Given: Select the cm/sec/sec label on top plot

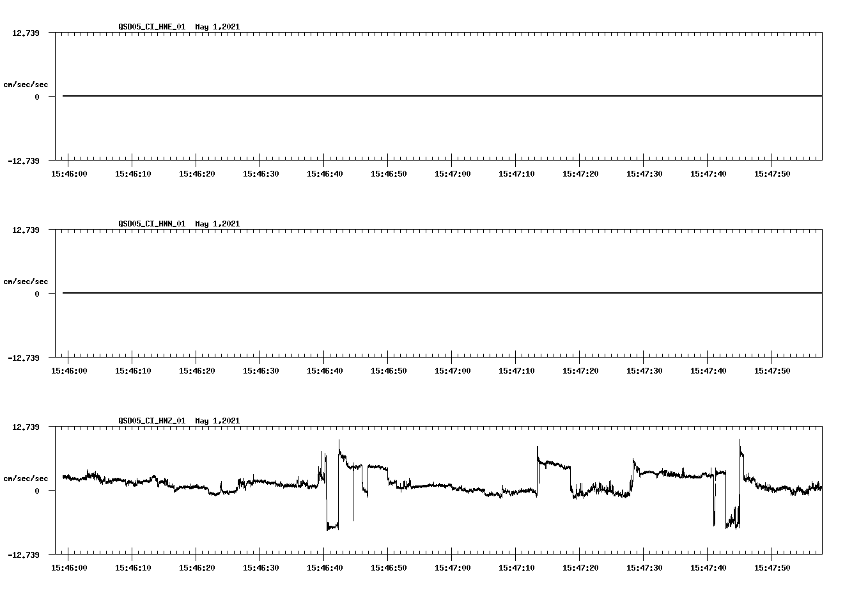Looking at the screenshot, I should (x=26, y=83).
